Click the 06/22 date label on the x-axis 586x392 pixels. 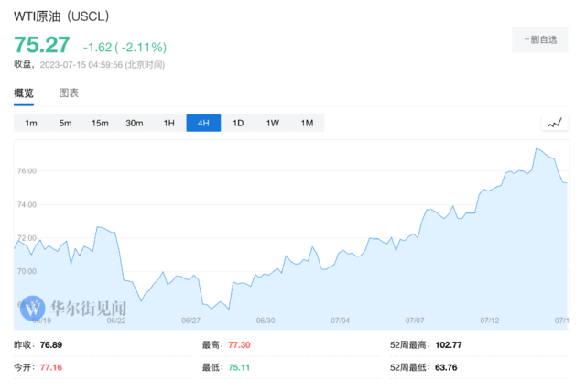tap(116, 321)
